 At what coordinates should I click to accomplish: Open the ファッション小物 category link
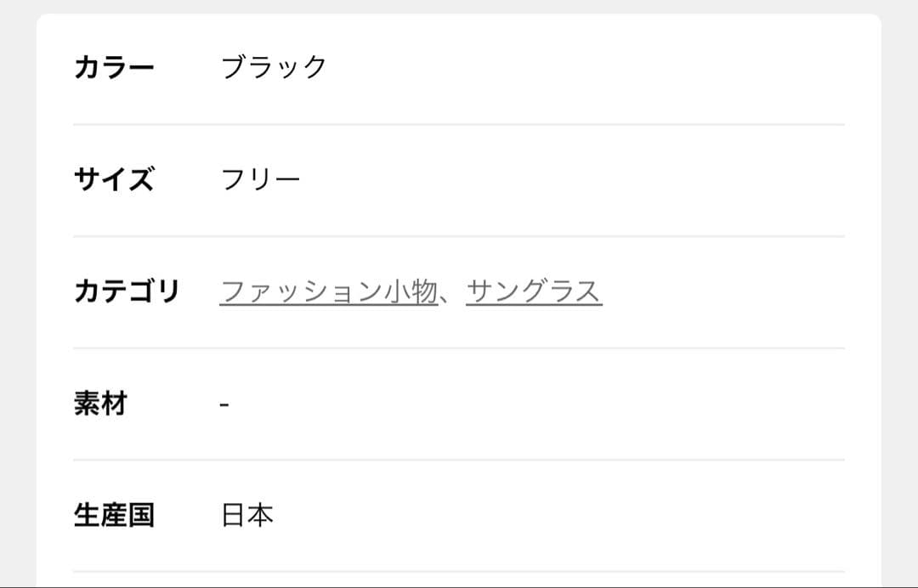[328, 291]
